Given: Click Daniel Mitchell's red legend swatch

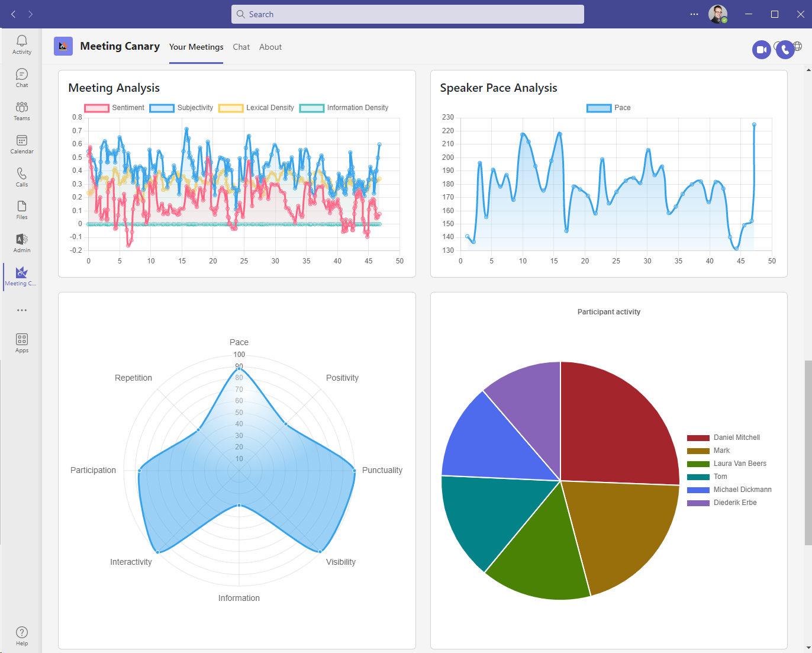Looking at the screenshot, I should click(x=698, y=438).
